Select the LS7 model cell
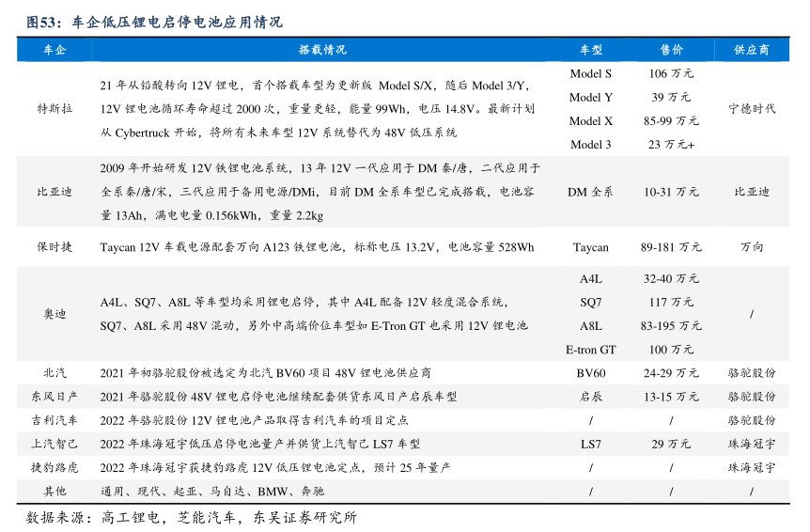The image size is (810, 532). tap(590, 444)
